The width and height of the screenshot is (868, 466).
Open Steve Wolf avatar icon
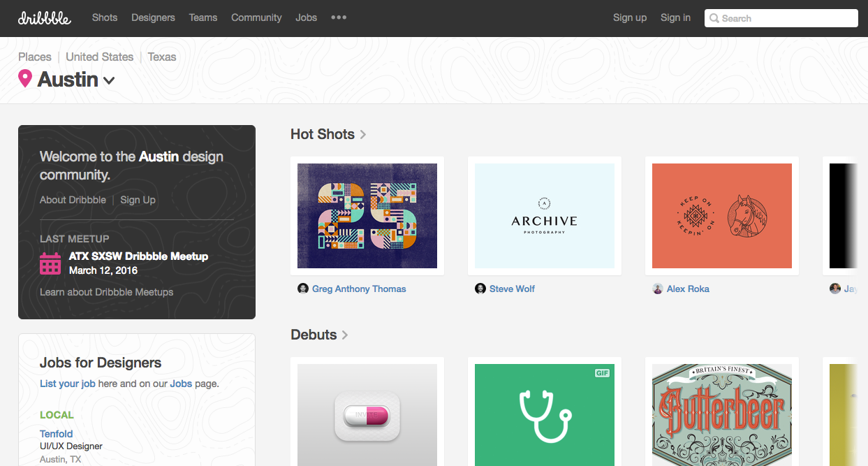pyautogui.click(x=480, y=289)
